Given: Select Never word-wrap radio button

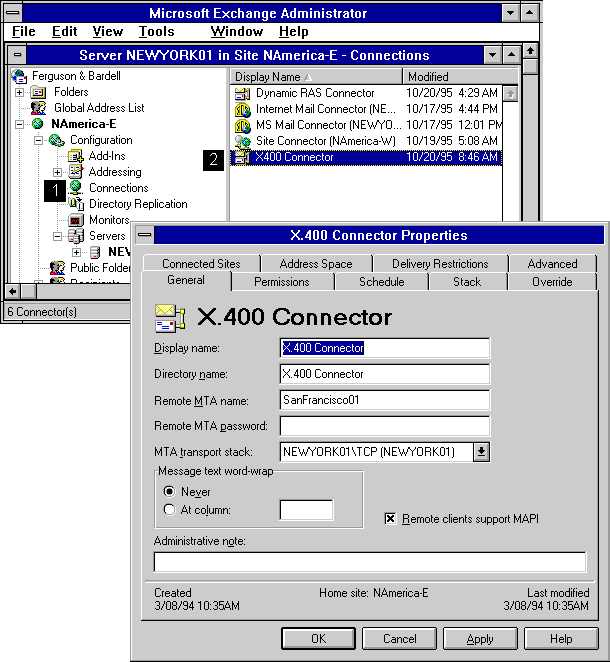Looking at the screenshot, I should tap(169, 492).
